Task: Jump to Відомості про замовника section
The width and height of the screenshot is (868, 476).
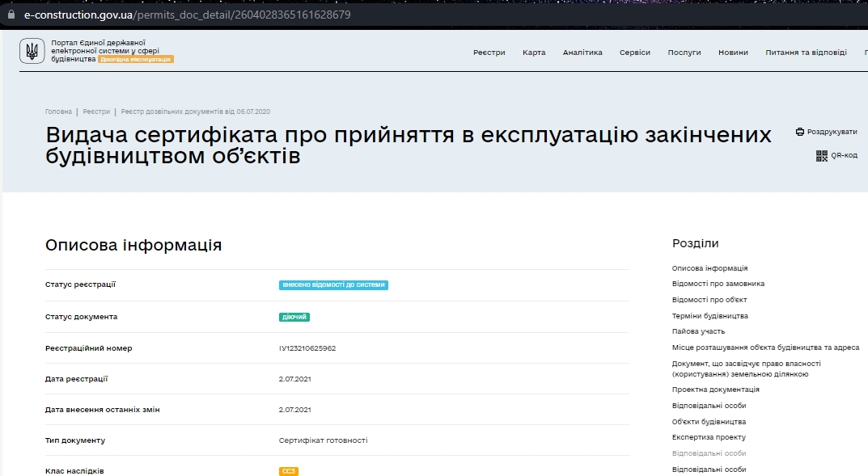Action: 718,284
